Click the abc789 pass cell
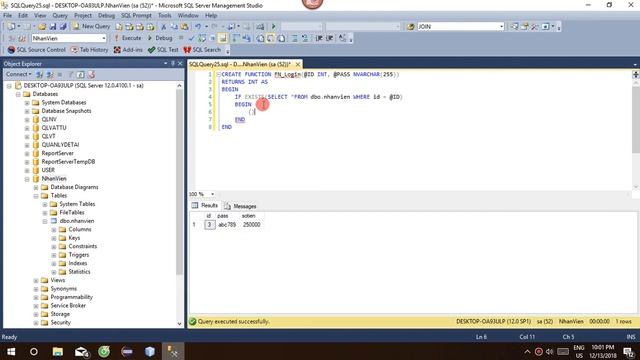This screenshot has width=640, height=360. point(227,225)
